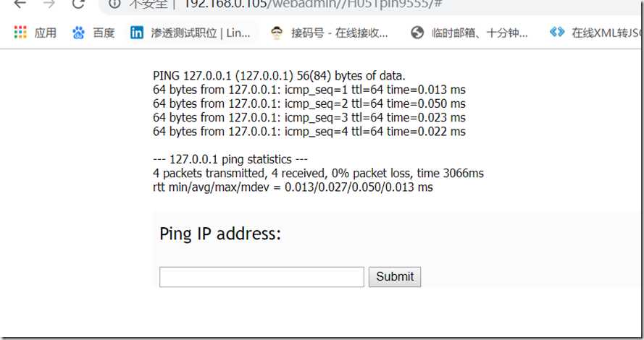Click the 'Ping IP address:' heading
Viewport: 644px width, 340px height.
click(x=220, y=234)
